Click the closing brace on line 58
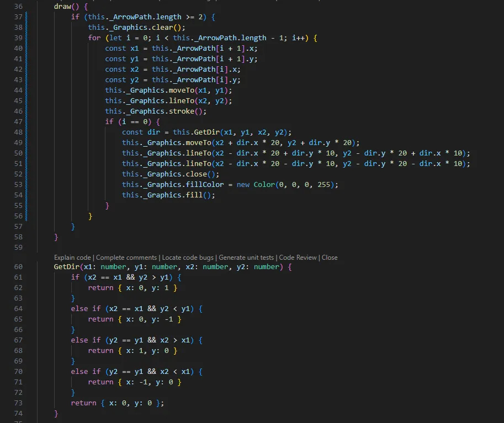The width and height of the screenshot is (504, 423). (x=56, y=237)
